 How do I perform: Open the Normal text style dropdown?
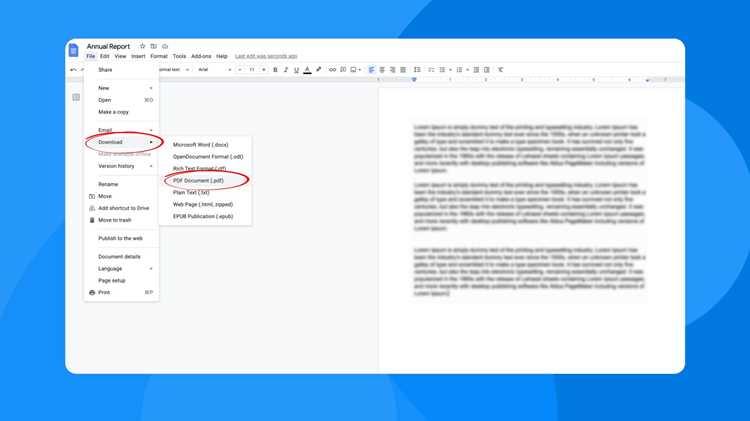[173, 70]
